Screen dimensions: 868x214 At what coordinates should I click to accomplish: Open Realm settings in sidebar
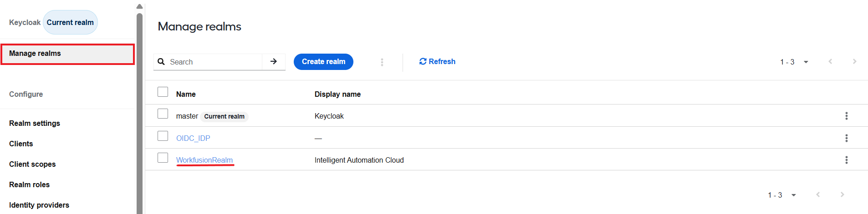click(35, 123)
